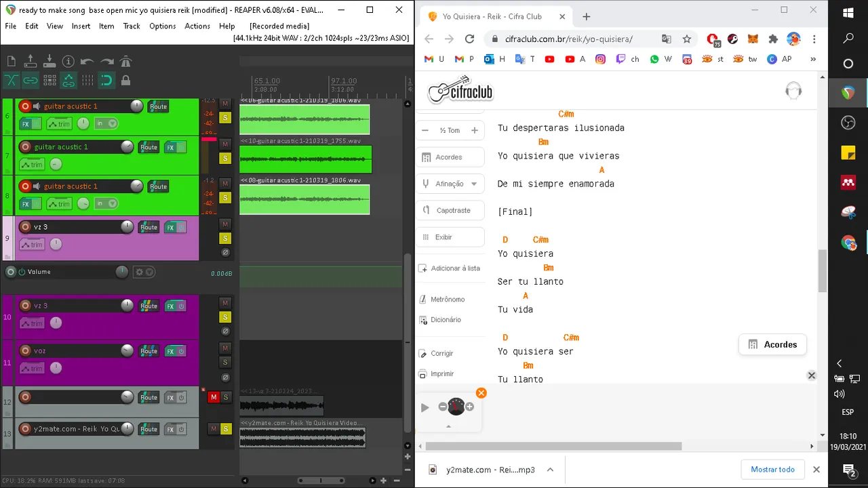Bookmark this page with the star icon
868x488 pixels.
click(687, 39)
